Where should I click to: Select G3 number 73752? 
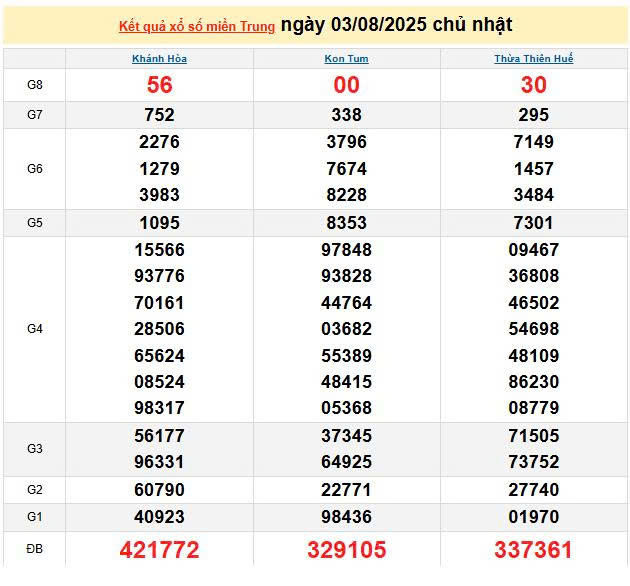[x=534, y=462]
